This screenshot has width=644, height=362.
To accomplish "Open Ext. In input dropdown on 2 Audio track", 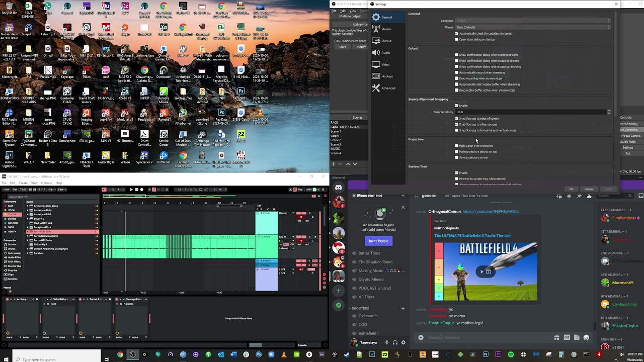I will click(x=286, y=237).
